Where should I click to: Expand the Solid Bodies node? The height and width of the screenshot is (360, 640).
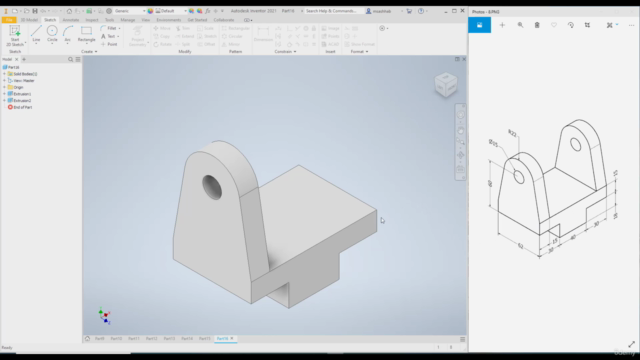pos(4,74)
